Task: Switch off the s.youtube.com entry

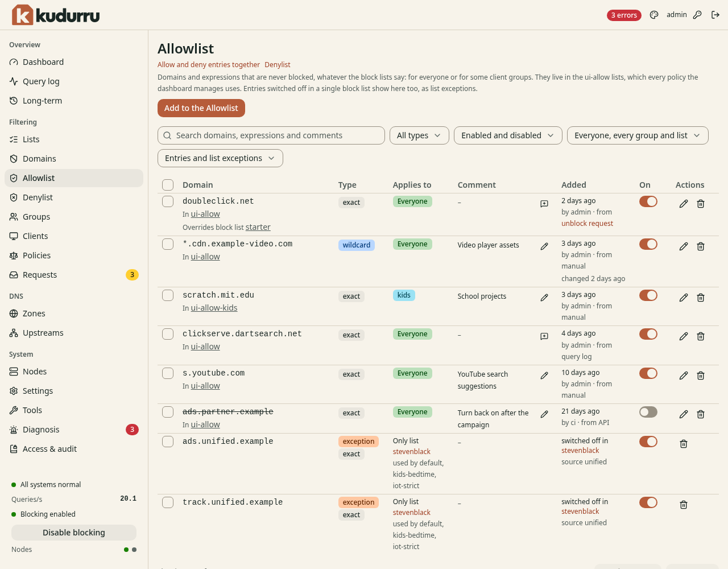Action: [x=648, y=373]
